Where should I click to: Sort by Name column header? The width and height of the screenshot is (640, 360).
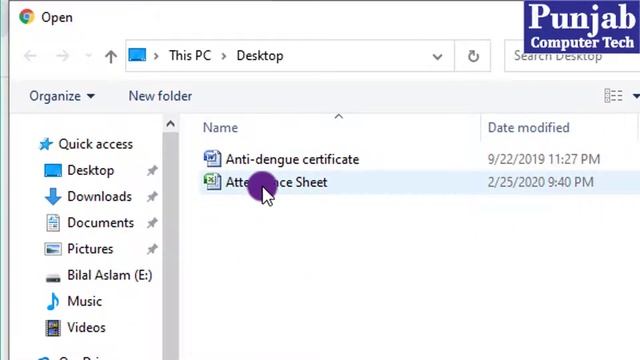[x=220, y=128]
